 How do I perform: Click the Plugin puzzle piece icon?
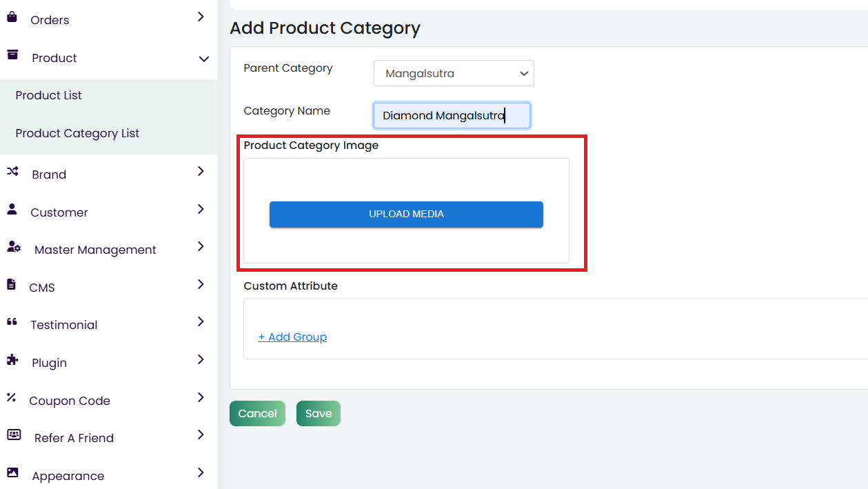[12, 360]
